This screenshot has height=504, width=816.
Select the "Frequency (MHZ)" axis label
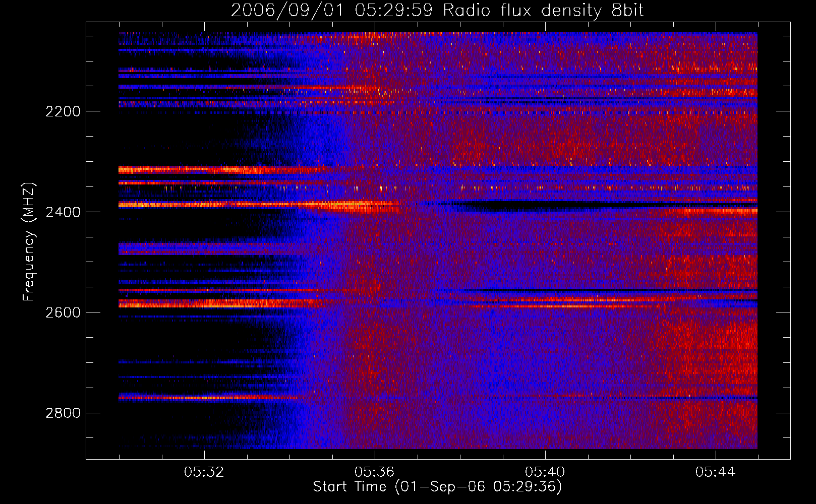point(29,242)
